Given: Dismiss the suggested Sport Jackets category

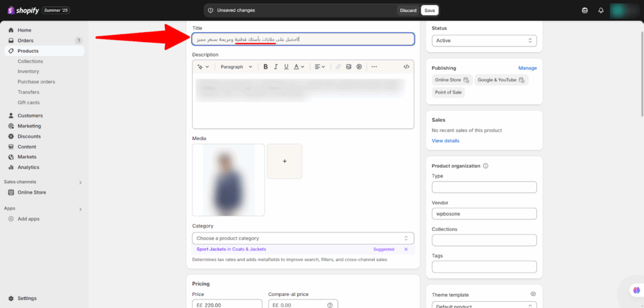Looking at the screenshot, I should 406,250.
